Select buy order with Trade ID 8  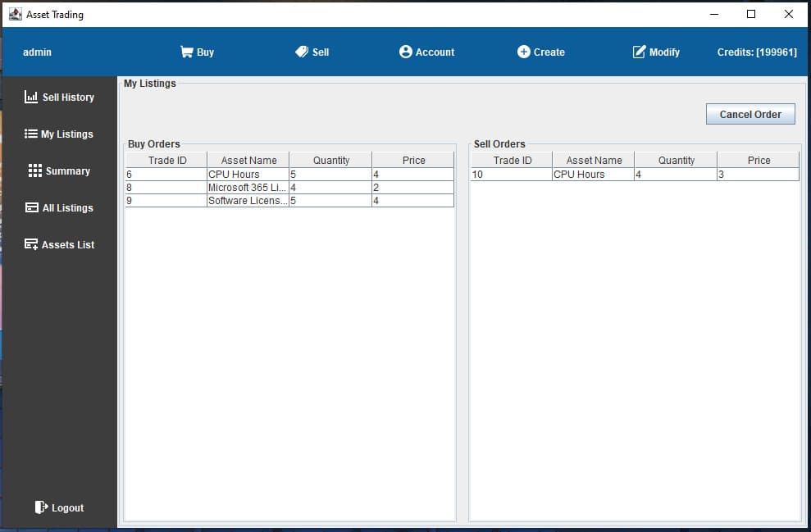tap(246, 187)
